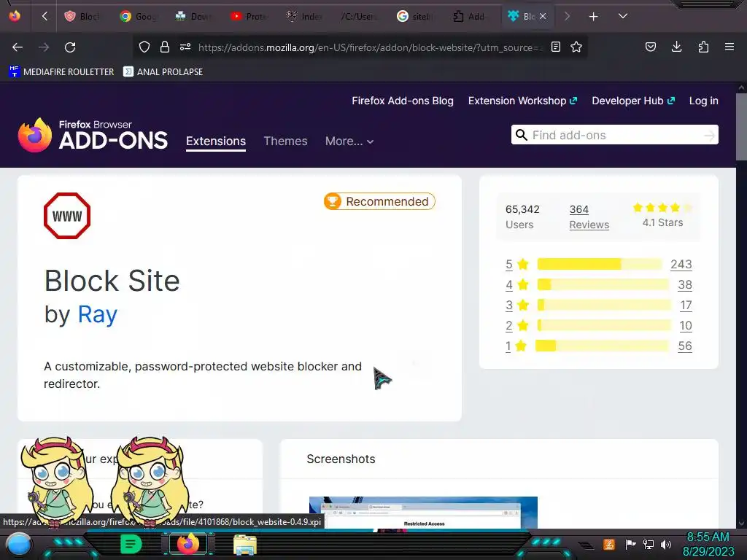Open the Extensions toolbar button
747x560 pixels.
703,47
